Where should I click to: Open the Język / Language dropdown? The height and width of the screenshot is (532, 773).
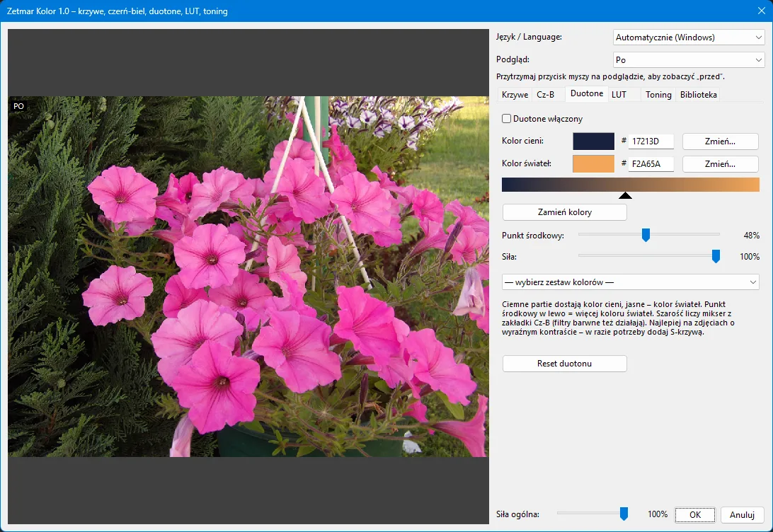pos(688,37)
